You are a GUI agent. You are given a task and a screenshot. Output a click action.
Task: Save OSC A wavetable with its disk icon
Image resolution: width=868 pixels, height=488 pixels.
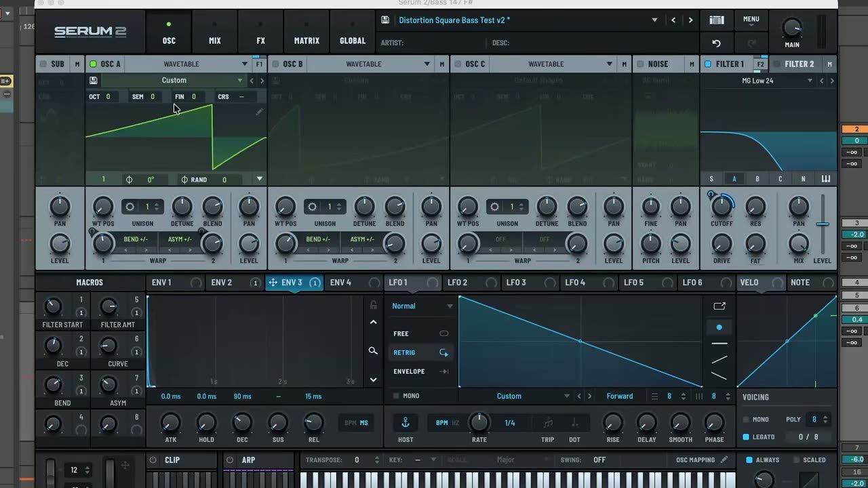click(94, 81)
